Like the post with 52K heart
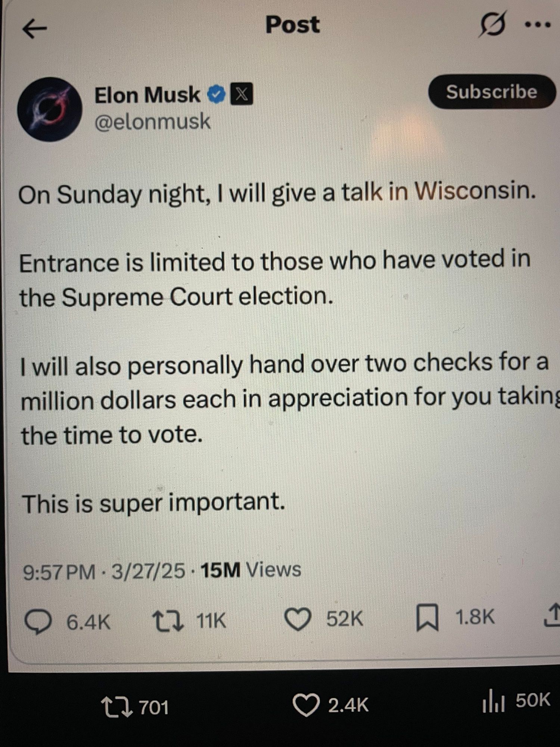 [298, 619]
